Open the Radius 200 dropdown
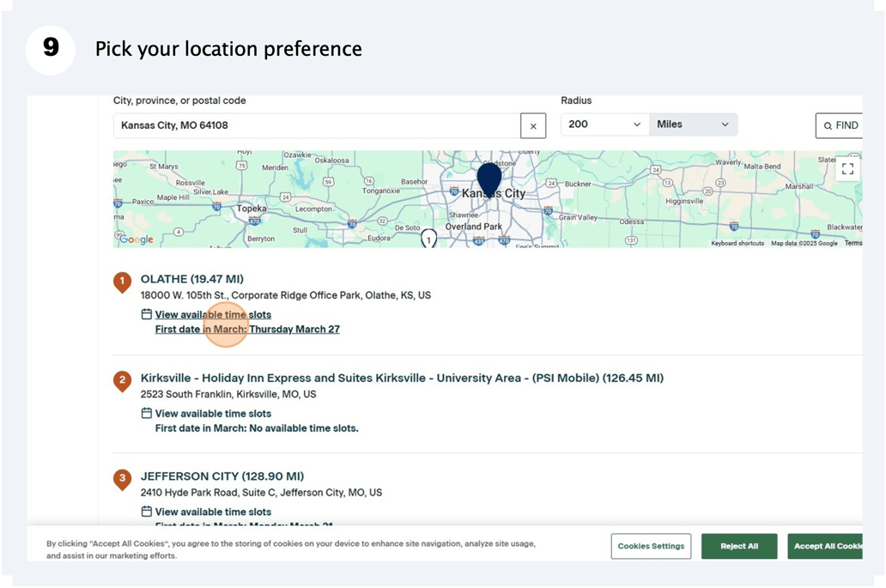The height and width of the screenshot is (588, 886). [604, 124]
